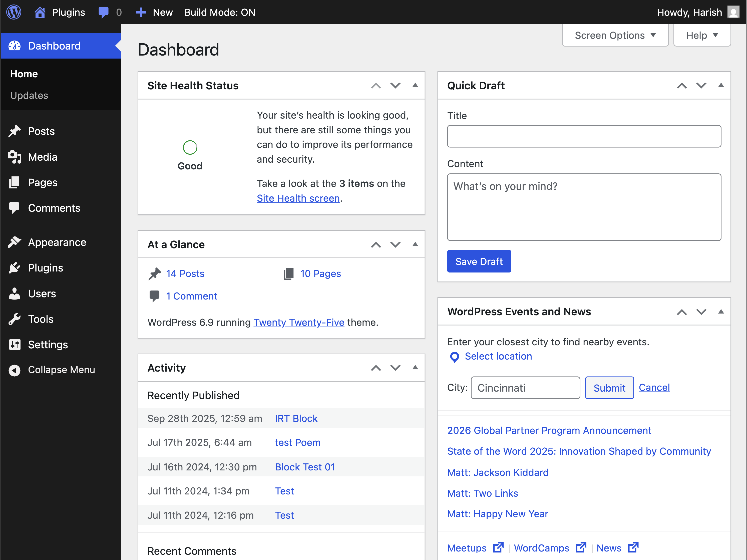Open the Site Health screen link
The image size is (747, 560).
tap(298, 198)
